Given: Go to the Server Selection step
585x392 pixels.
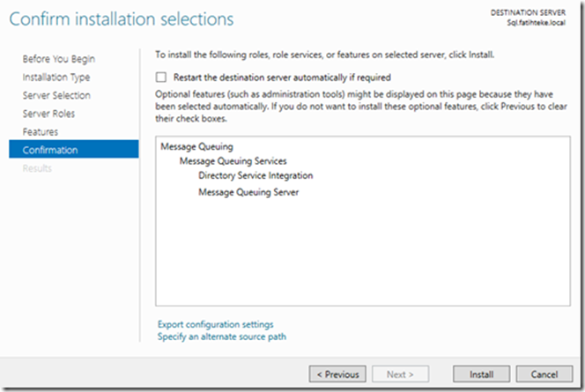Looking at the screenshot, I should 56,95.
